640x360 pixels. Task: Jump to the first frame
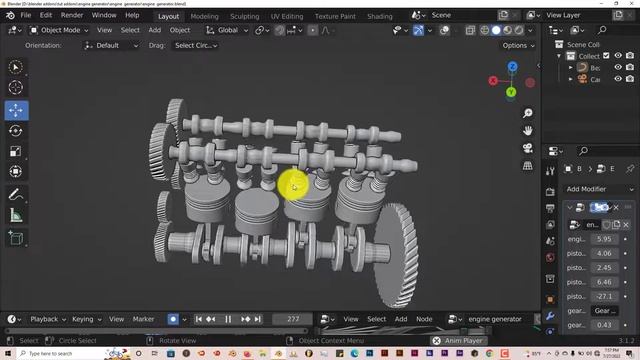coord(199,319)
